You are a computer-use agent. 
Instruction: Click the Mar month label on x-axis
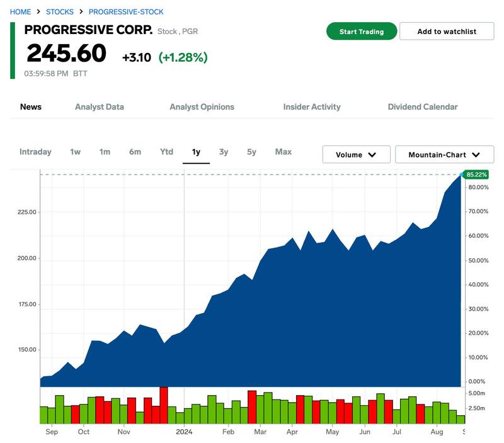click(x=260, y=432)
